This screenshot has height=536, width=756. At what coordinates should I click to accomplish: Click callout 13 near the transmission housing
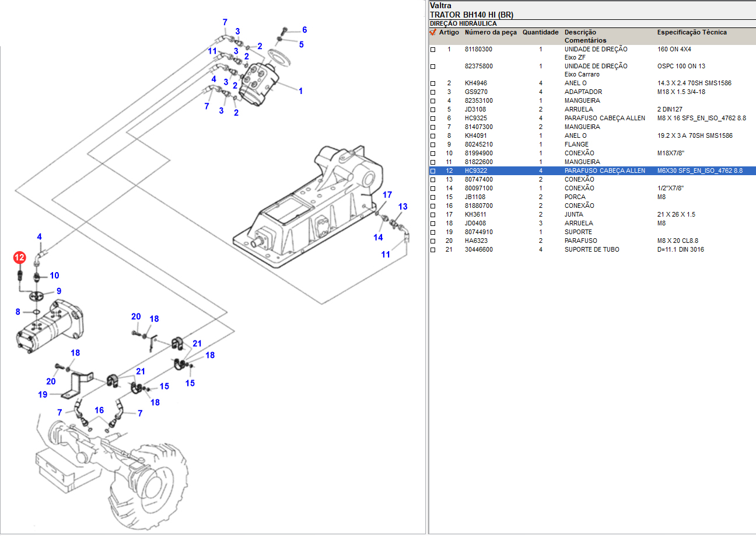(402, 207)
